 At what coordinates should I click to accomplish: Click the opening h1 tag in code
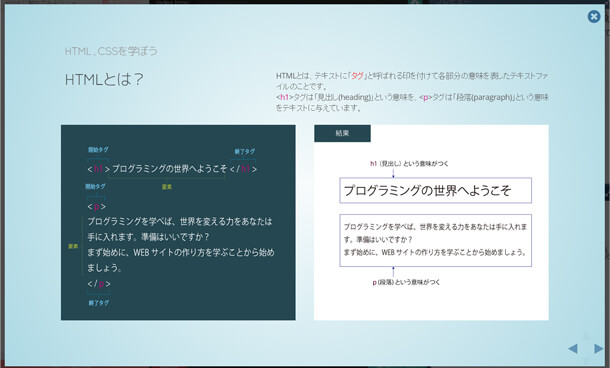[99, 169]
